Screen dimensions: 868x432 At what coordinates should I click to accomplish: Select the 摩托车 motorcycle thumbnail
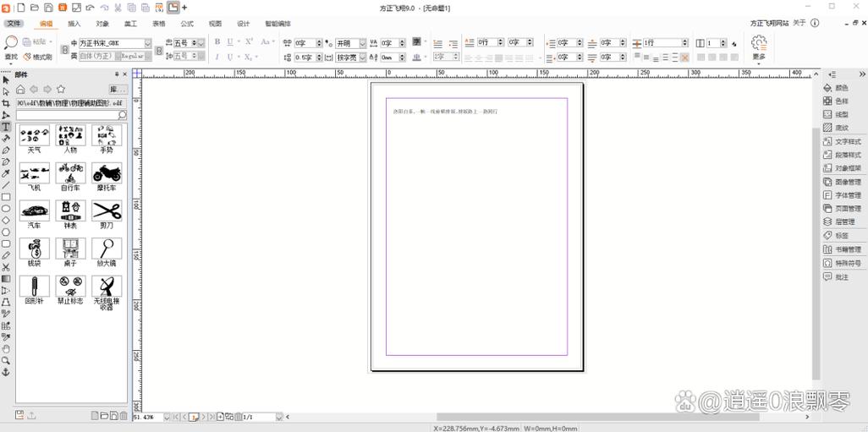click(107, 173)
